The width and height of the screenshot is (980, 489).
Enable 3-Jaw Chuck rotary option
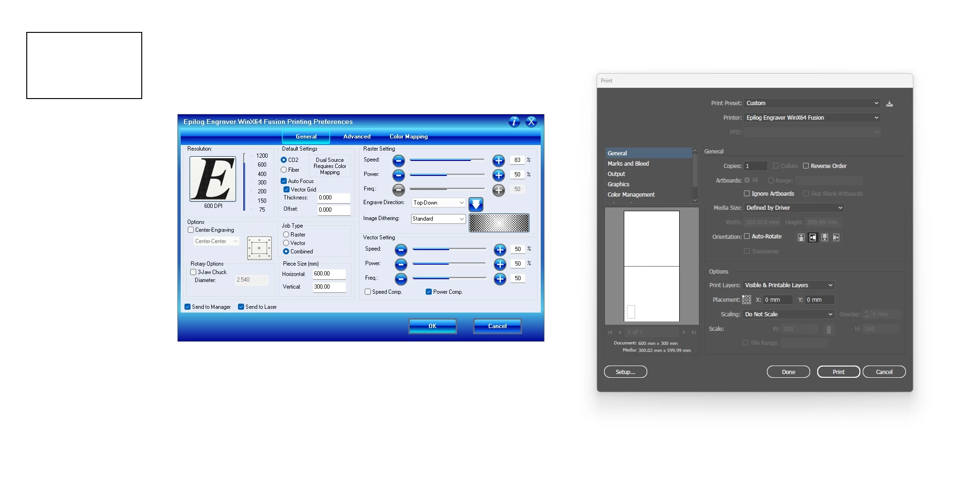click(193, 272)
